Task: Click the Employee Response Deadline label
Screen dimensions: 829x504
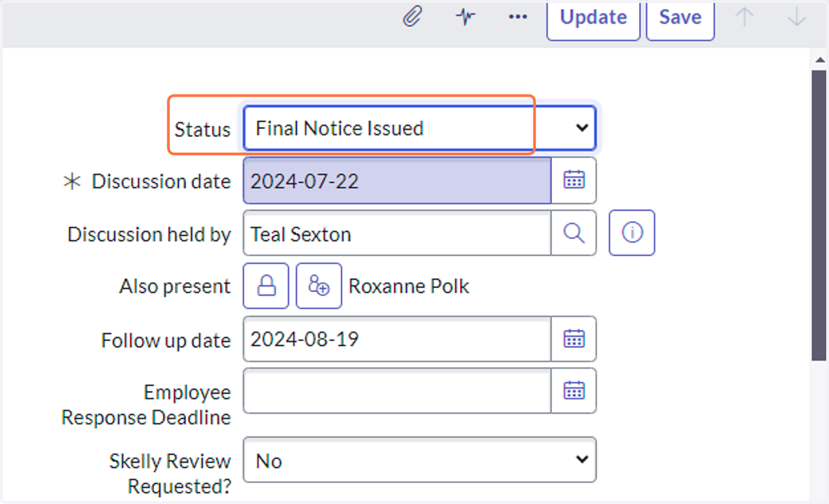Action: [146, 405]
